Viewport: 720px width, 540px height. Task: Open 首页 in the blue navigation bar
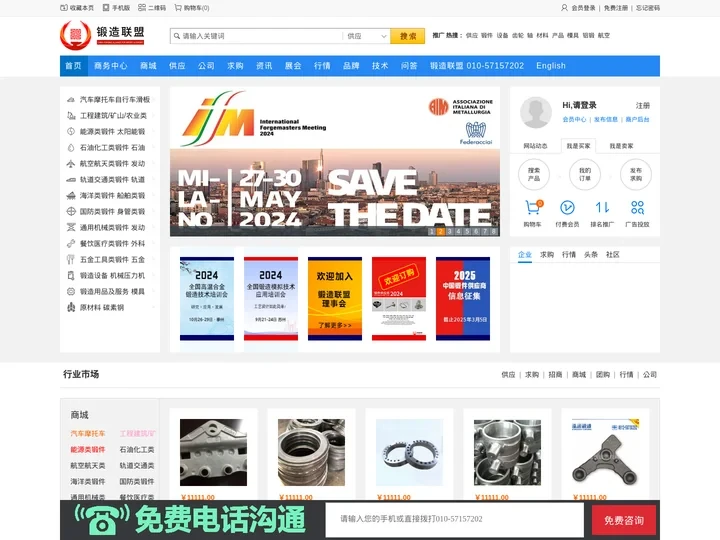(x=73, y=66)
